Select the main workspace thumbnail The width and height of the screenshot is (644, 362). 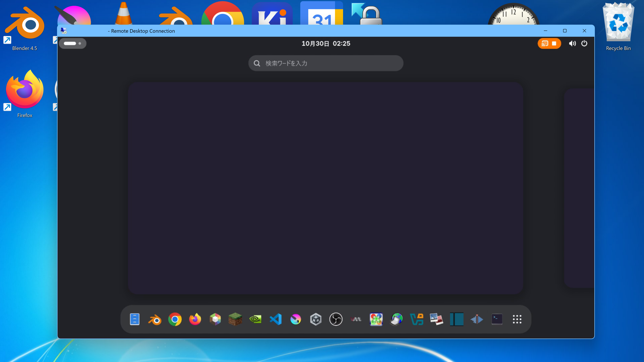[x=325, y=188]
